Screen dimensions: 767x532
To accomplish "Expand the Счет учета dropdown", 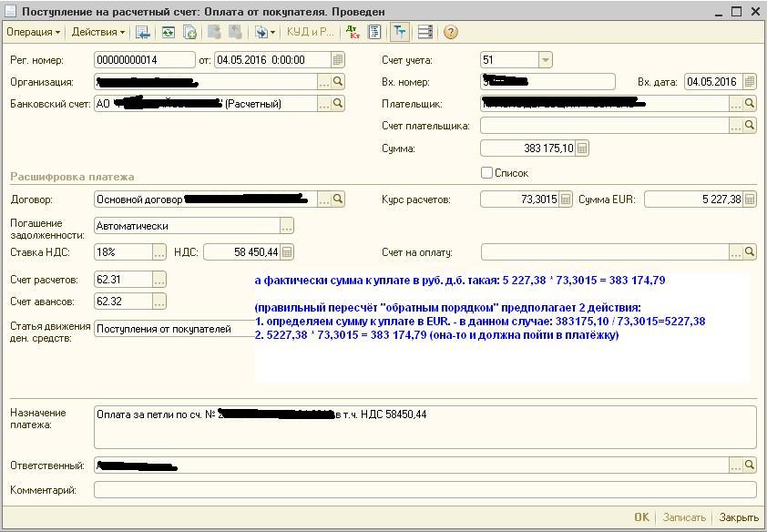I will [x=545, y=60].
